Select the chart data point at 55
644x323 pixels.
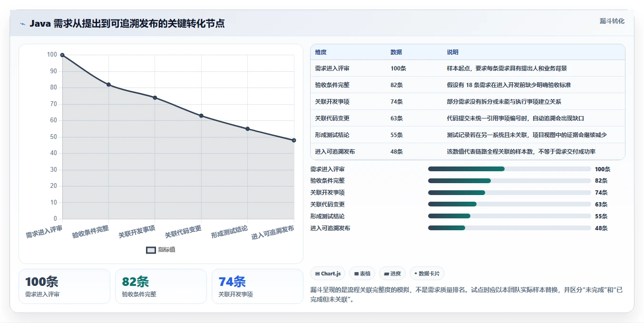(247, 129)
